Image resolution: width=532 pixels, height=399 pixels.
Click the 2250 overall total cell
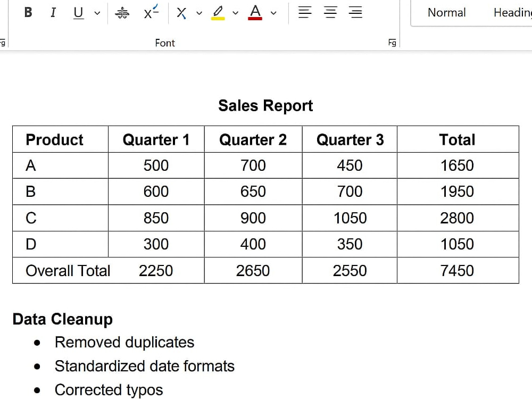pyautogui.click(x=156, y=271)
